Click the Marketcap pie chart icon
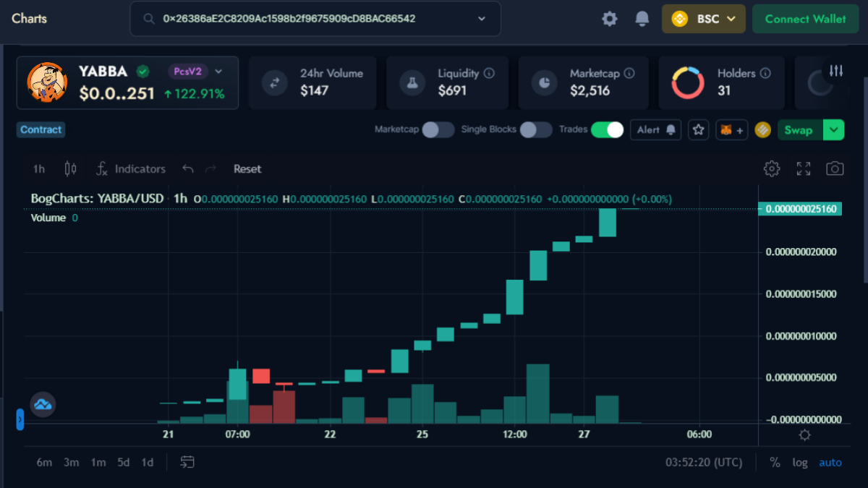868x488 pixels. tap(544, 82)
